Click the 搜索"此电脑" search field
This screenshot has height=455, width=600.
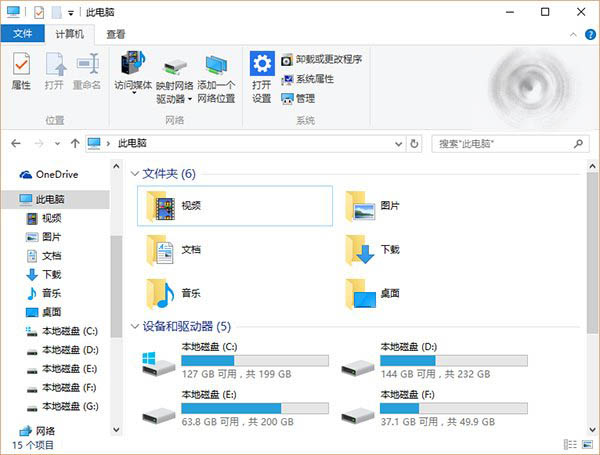tap(510, 144)
